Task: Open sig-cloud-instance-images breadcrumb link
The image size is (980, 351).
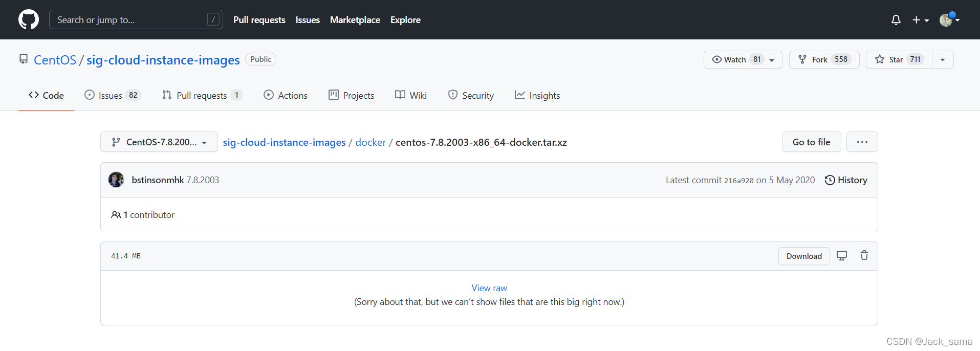Action: click(x=284, y=142)
